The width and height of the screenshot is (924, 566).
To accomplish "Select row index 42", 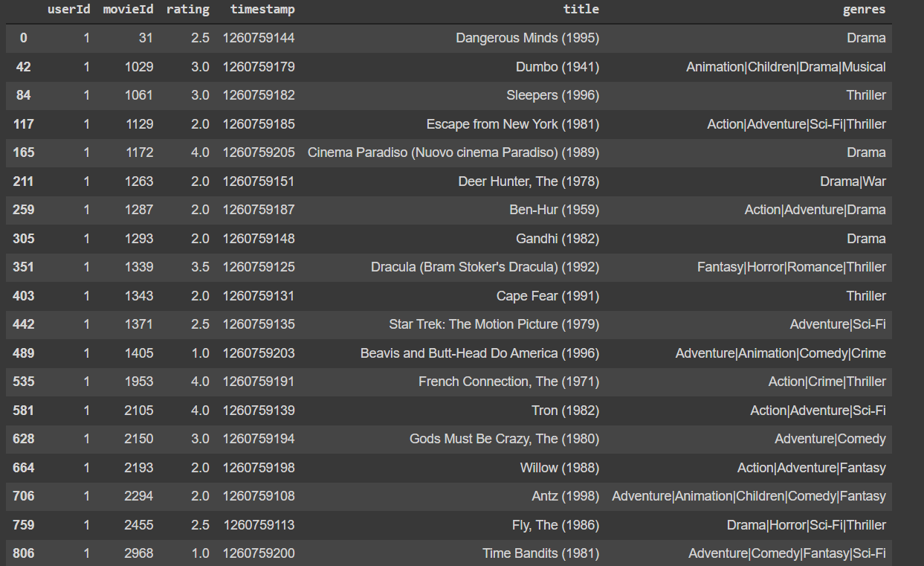I will (23, 67).
